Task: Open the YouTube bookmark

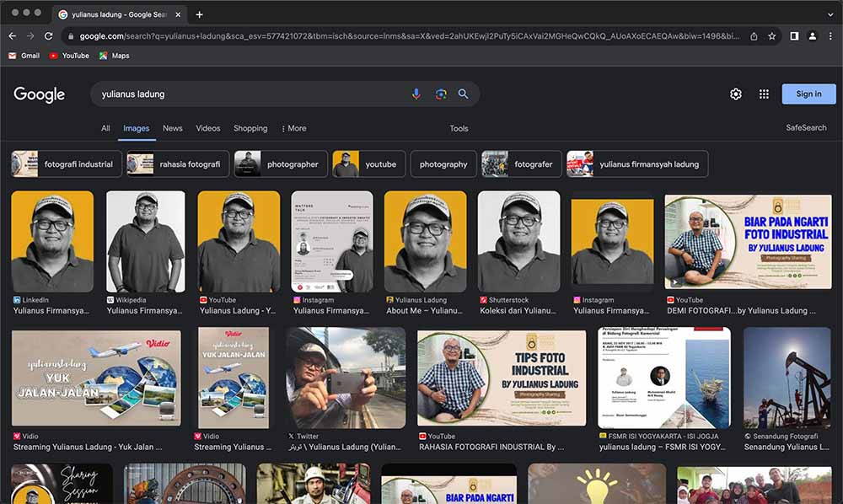Action: click(69, 56)
